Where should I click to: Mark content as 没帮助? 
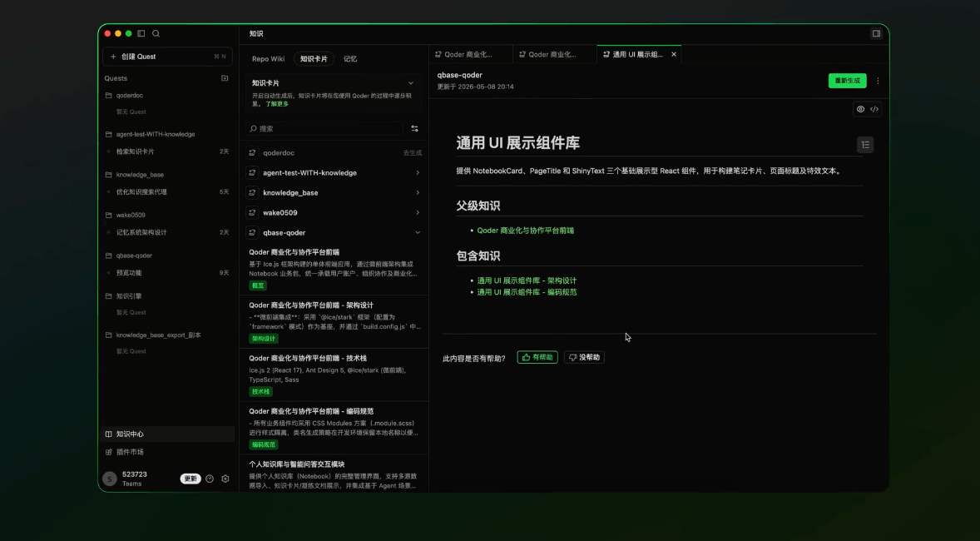[x=584, y=357]
